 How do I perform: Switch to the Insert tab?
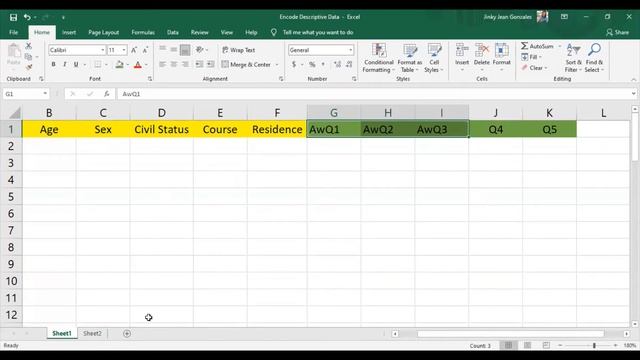69,32
